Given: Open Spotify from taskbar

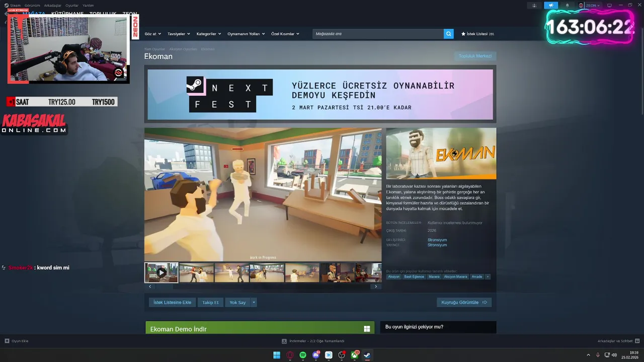Looking at the screenshot, I should 303,355.
